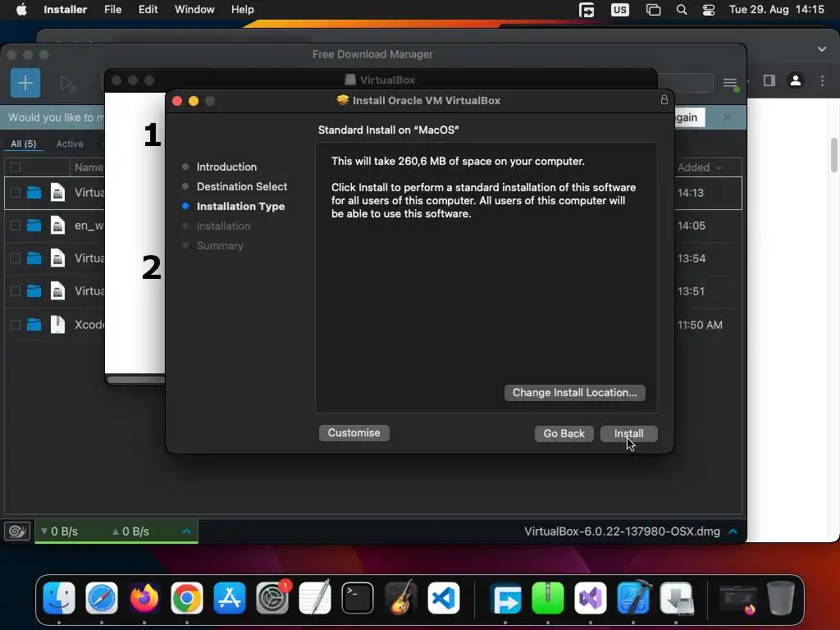Image resolution: width=840 pixels, height=630 pixels.
Task: Check the en_w download row checkbox
Action: coord(16,226)
